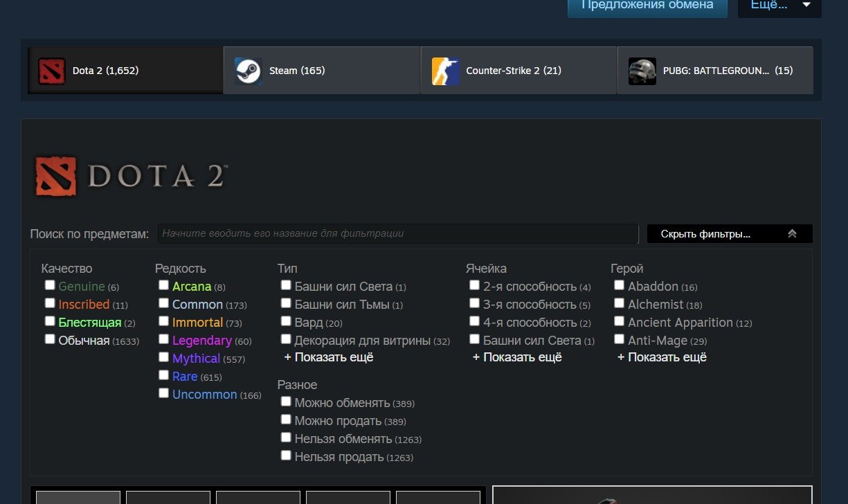This screenshot has height=504, width=848.
Task: Expand more slots with Показать ещё under Ячейка
Action: click(517, 357)
